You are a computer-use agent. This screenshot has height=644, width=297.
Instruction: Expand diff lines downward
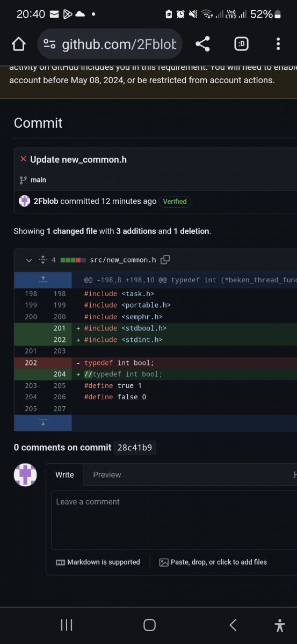pyautogui.click(x=43, y=422)
